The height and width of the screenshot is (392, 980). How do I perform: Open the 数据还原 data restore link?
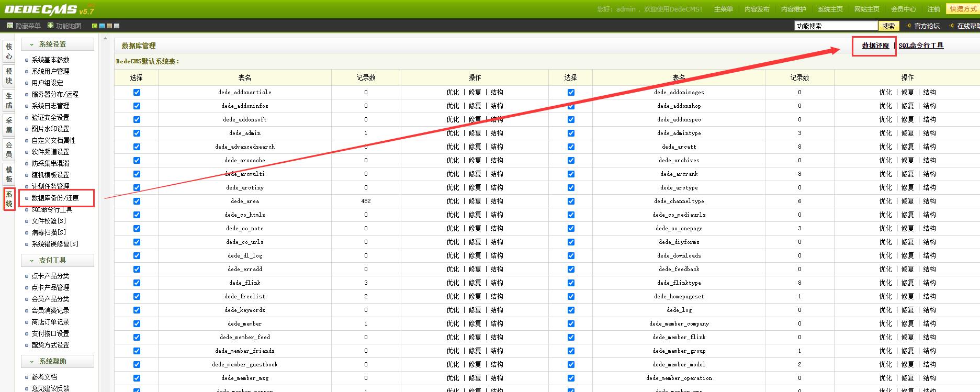(x=875, y=46)
